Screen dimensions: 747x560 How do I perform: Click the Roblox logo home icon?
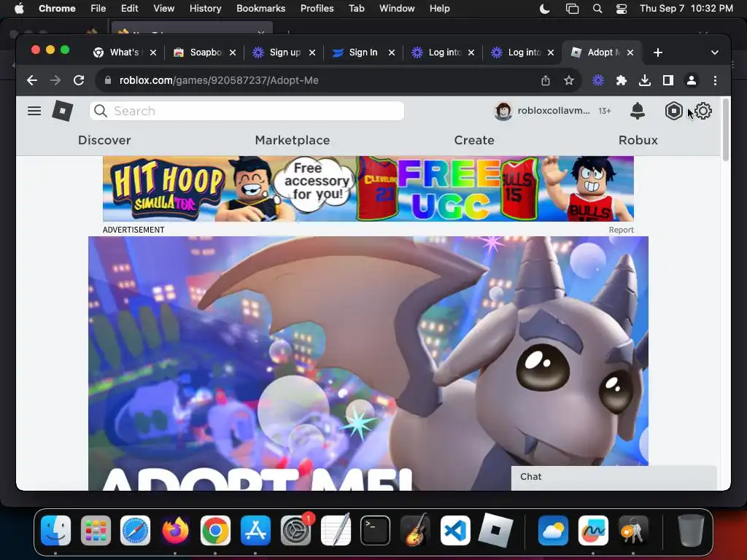[x=63, y=111]
